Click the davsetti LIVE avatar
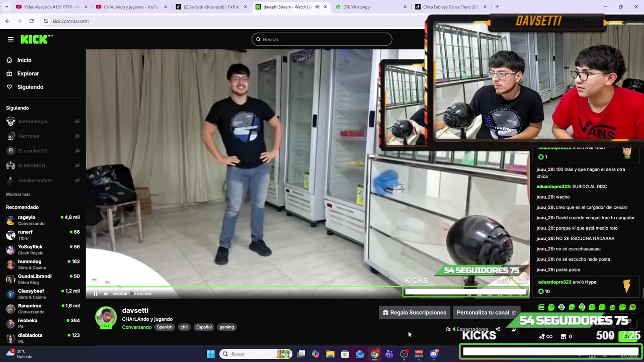Viewport: 644px width, 362px height. 106,318
